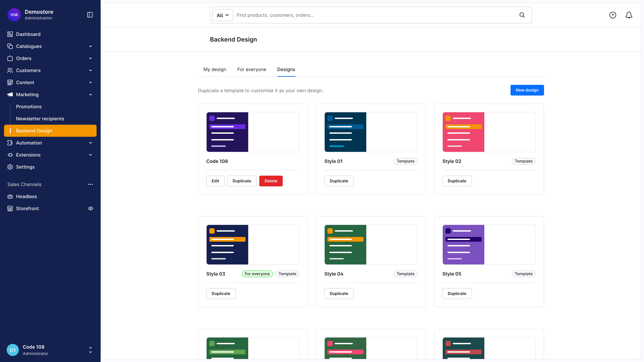
Task: Expand the Catalogues chevron
Action: (x=91, y=46)
